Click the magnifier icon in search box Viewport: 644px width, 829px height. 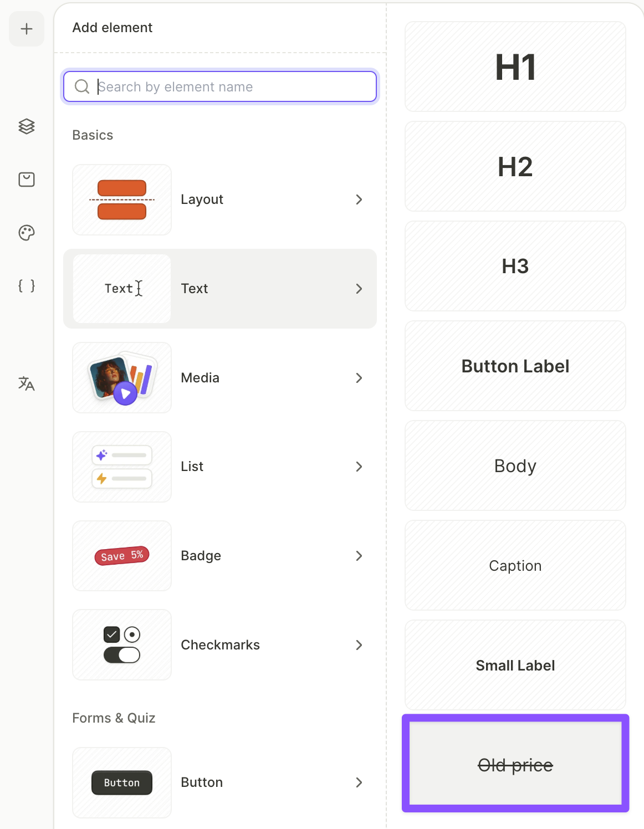click(82, 86)
